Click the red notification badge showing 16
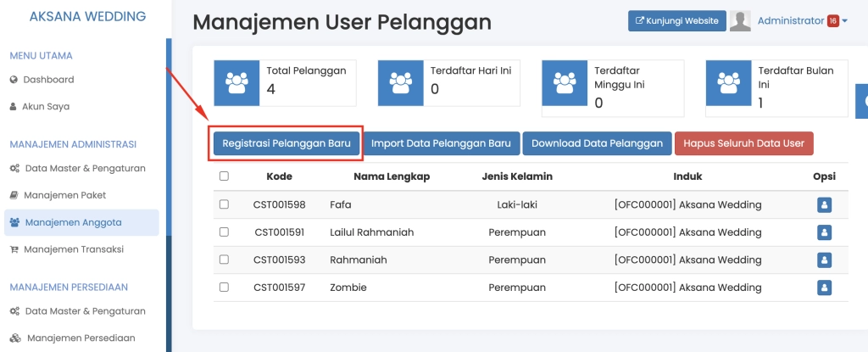868x352 pixels. (833, 21)
